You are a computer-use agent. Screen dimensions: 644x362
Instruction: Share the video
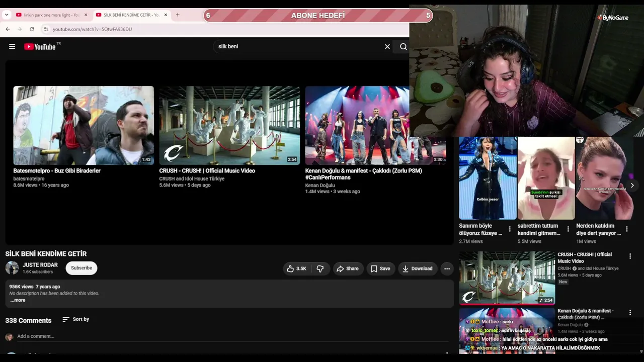(348, 268)
